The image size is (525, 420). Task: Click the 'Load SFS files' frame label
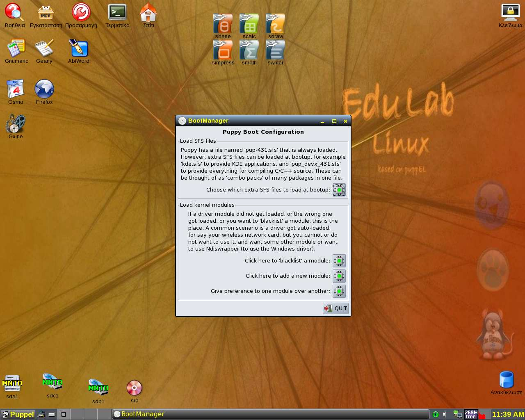coord(198,141)
